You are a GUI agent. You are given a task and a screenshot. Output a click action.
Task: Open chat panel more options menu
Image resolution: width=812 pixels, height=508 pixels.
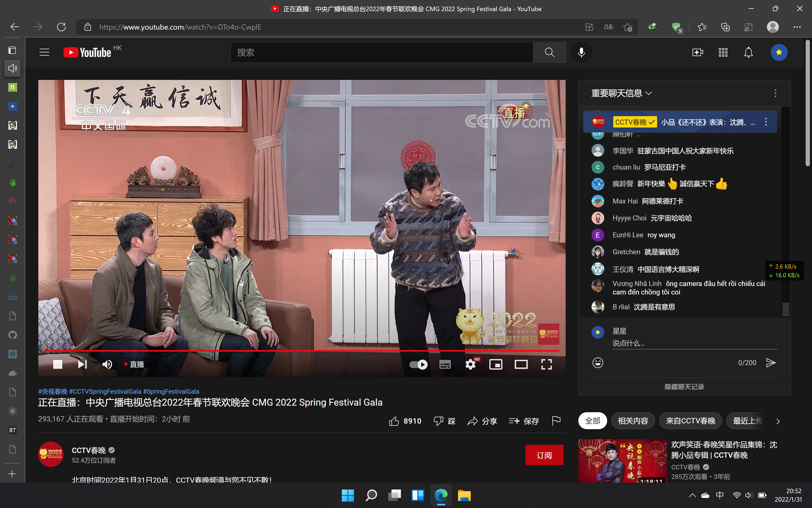[x=775, y=93]
